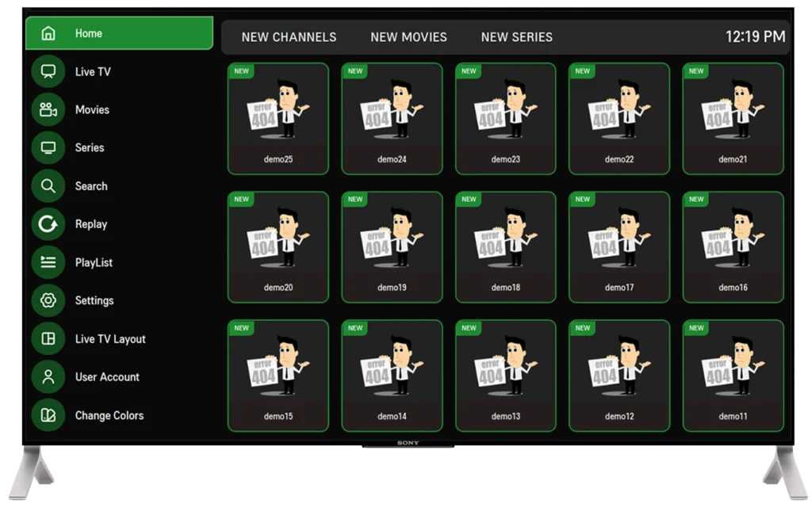The height and width of the screenshot is (511, 812).
Task: Open Live TV via its TV icon
Action: click(x=48, y=71)
